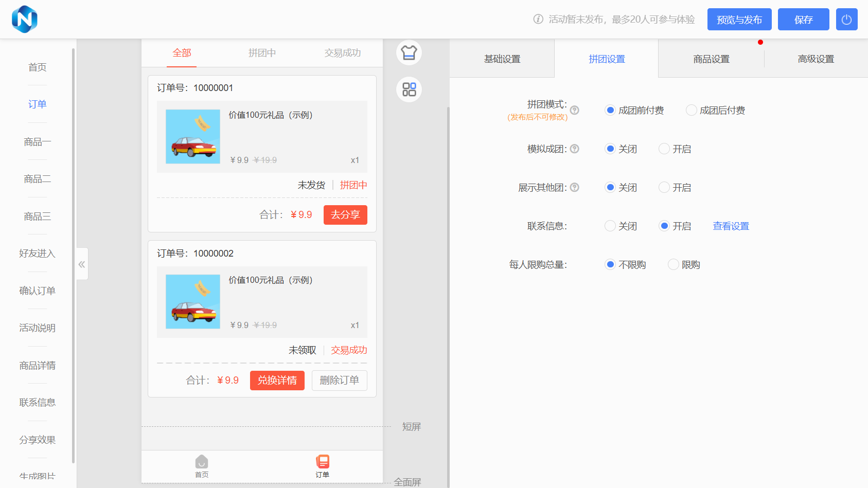The height and width of the screenshot is (488, 868).
Task: Enable 开启 for 模拟成团
Action: (664, 149)
